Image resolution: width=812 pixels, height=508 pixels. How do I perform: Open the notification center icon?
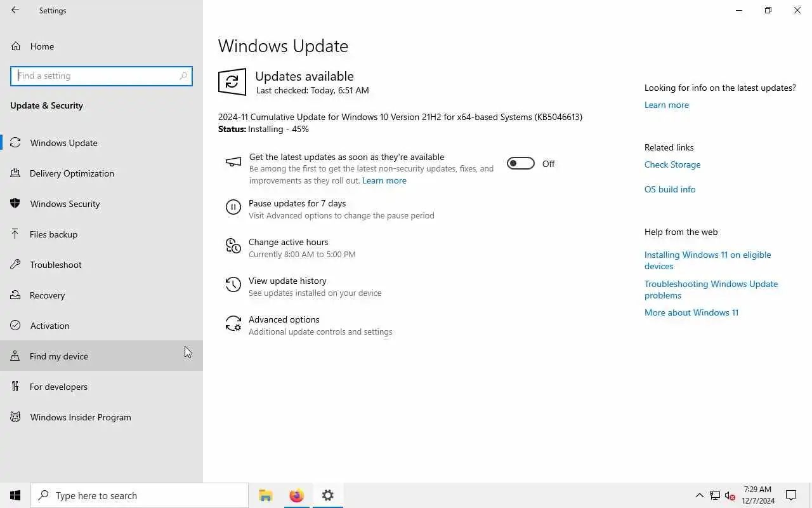791,495
